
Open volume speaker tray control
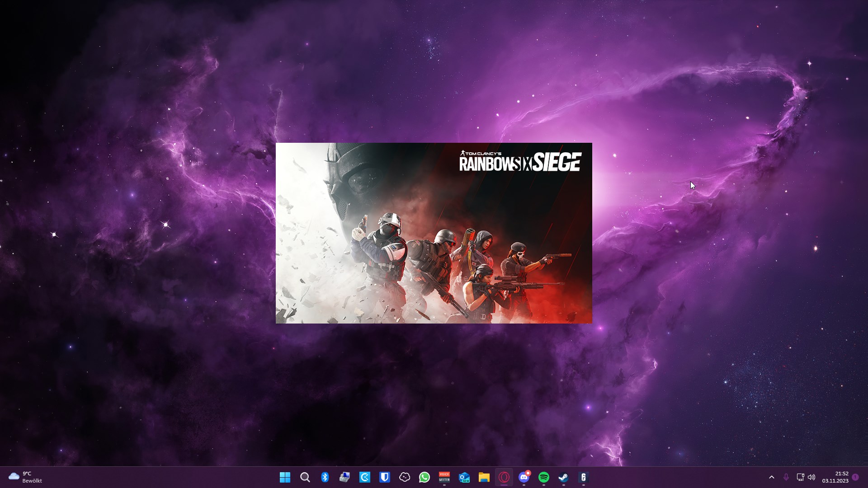812,477
